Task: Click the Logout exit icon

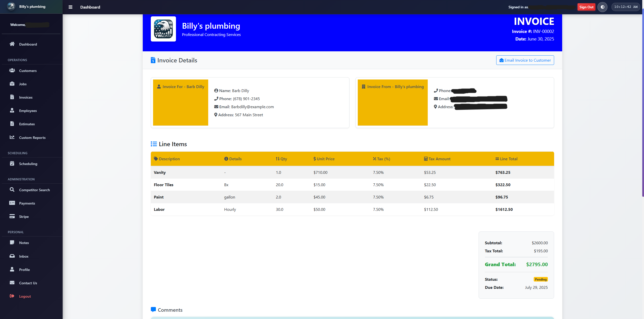Action: tap(12, 296)
